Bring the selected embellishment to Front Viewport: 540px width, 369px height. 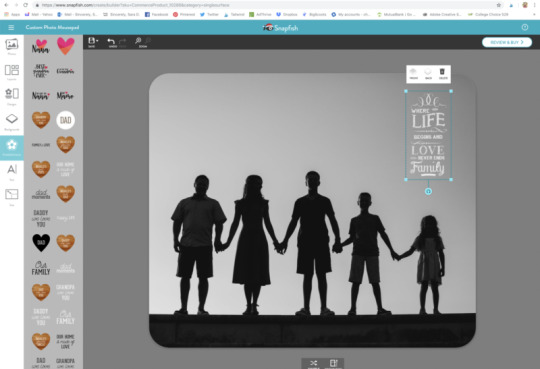pos(414,74)
